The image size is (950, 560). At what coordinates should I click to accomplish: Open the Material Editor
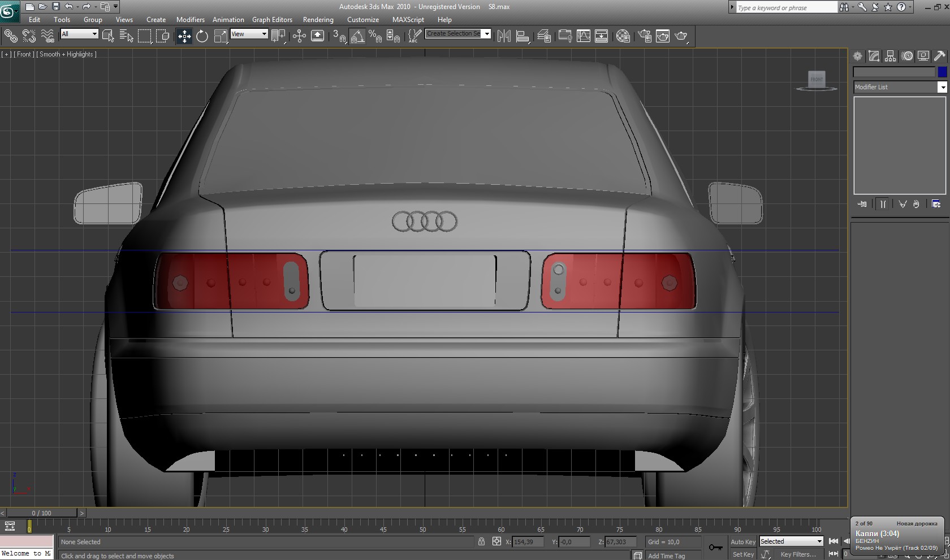(623, 36)
